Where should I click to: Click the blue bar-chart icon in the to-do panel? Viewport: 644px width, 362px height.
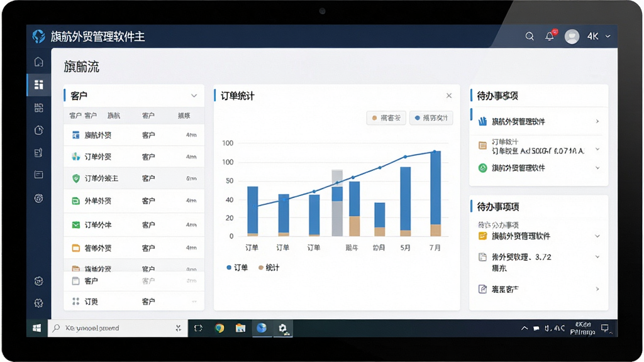click(x=482, y=121)
